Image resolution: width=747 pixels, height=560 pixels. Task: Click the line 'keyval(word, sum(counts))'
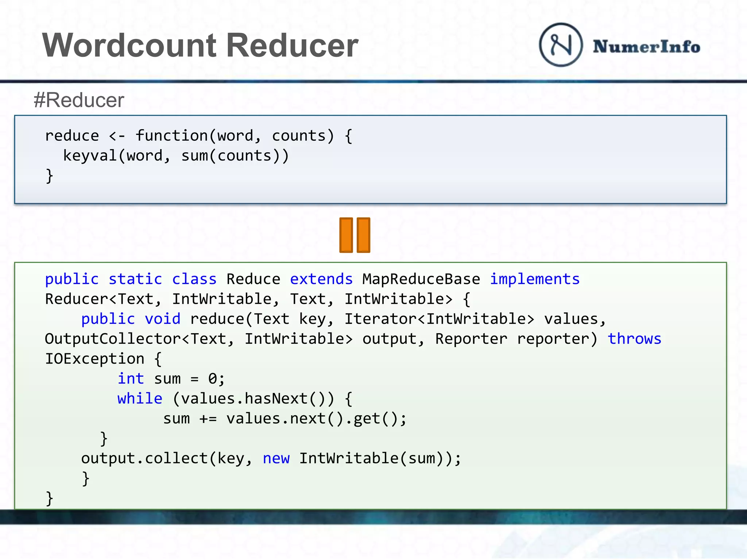(x=176, y=156)
